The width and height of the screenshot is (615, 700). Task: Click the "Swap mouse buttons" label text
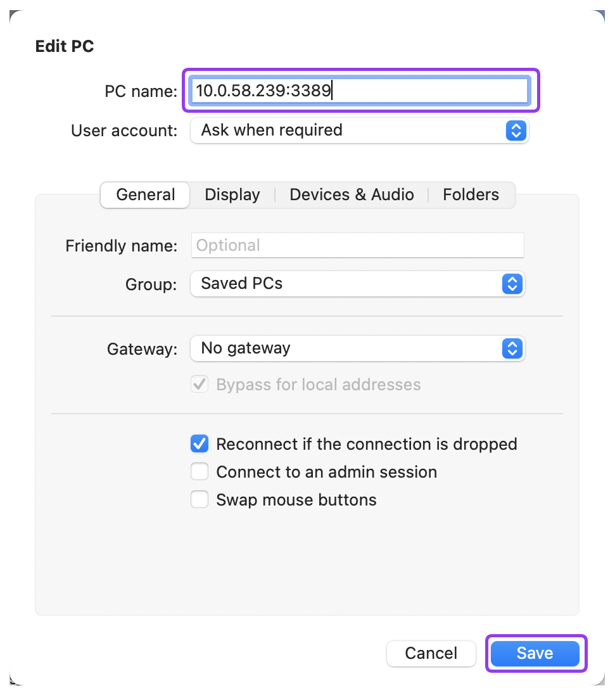(x=296, y=499)
